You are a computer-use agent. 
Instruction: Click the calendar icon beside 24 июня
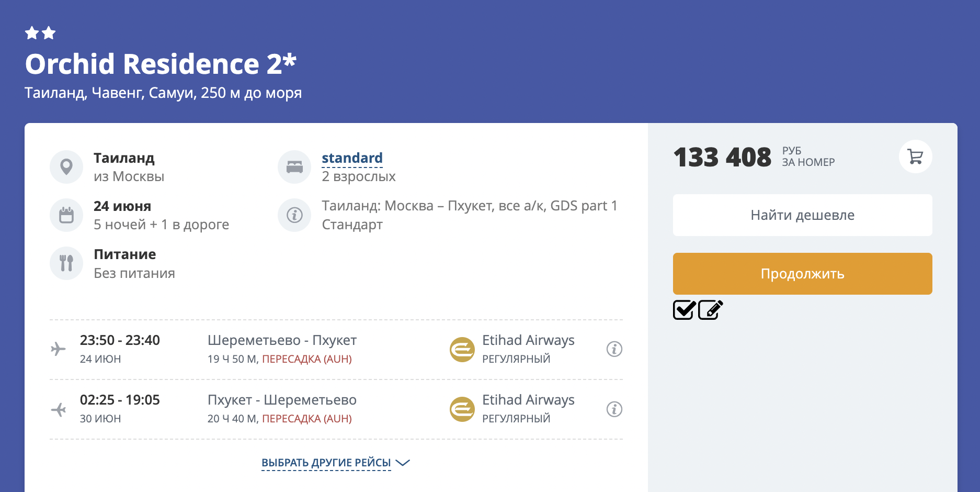[66, 215]
